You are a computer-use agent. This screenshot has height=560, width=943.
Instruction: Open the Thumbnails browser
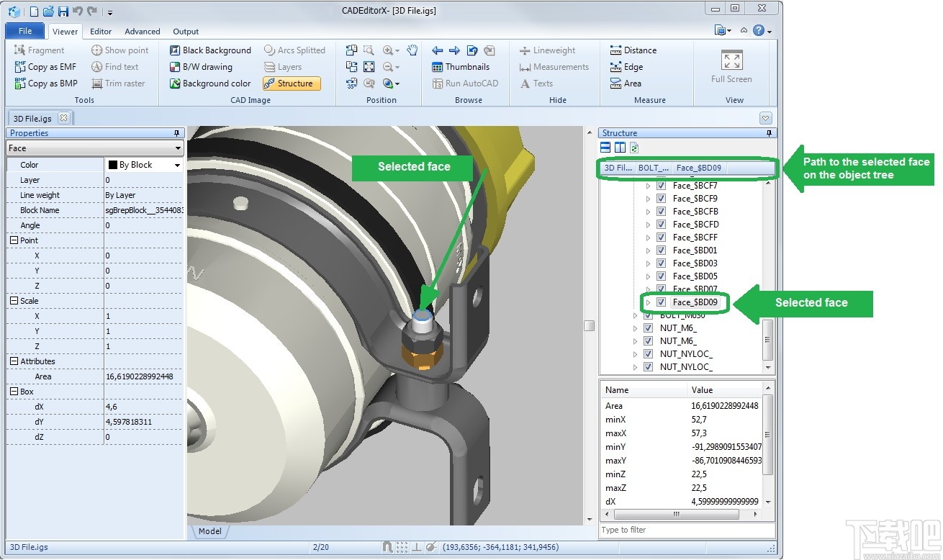click(x=460, y=67)
